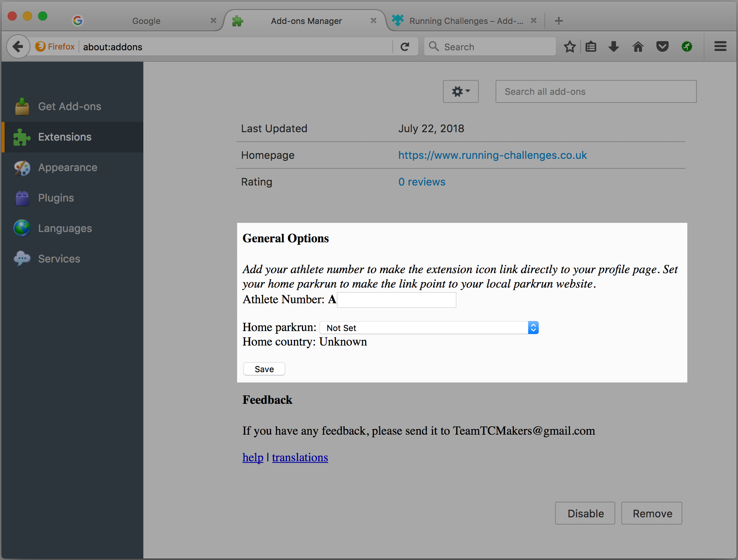Switch to the Google tab
The image size is (738, 560).
click(x=146, y=21)
